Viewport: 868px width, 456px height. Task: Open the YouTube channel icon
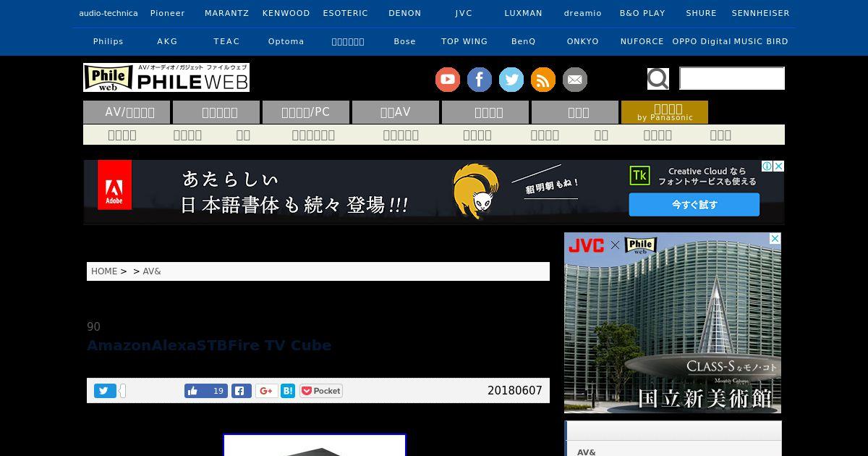coord(448,80)
